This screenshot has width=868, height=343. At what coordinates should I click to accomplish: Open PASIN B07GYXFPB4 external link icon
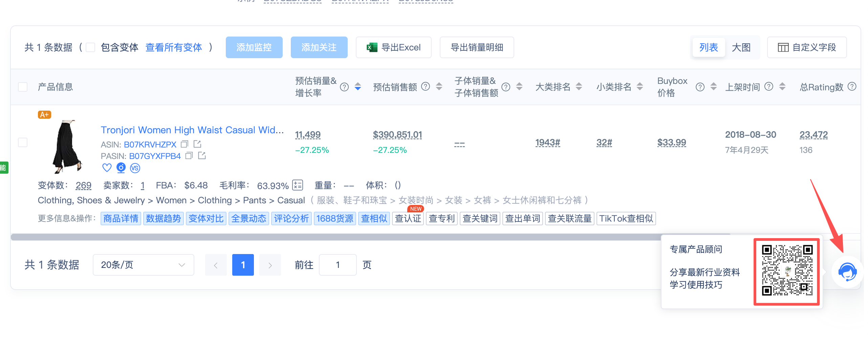coord(202,156)
